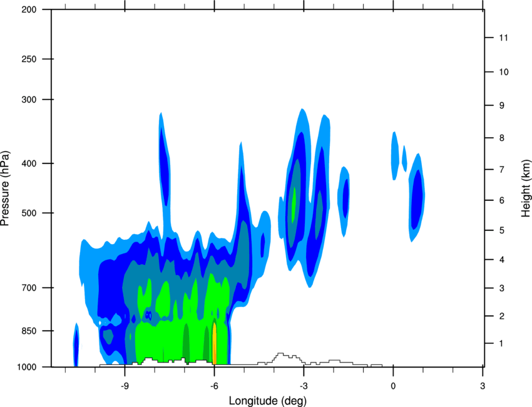Select the 300 pressure tick label
The width and height of the screenshot is (532, 407).
coord(29,100)
